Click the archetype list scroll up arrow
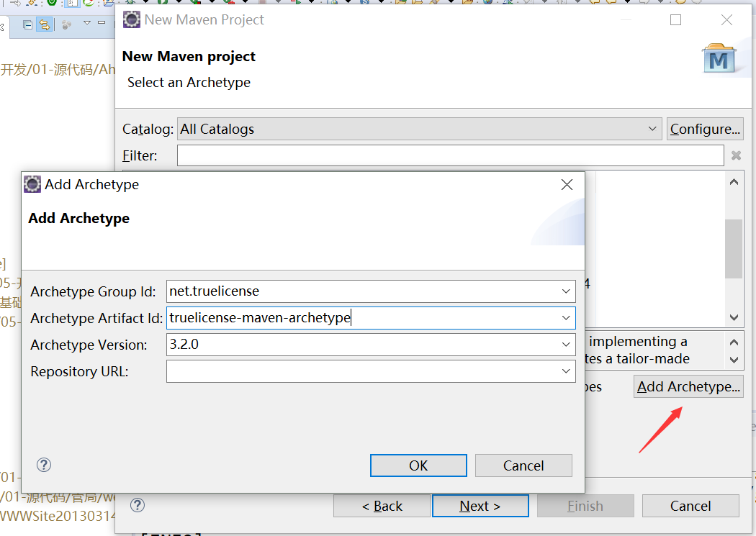756x536 pixels. (734, 182)
